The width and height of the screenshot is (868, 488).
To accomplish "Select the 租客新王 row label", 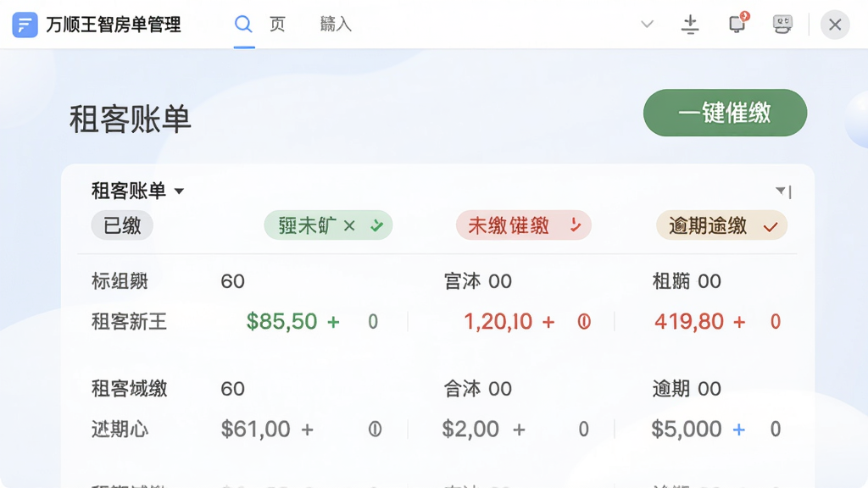I will [x=129, y=321].
